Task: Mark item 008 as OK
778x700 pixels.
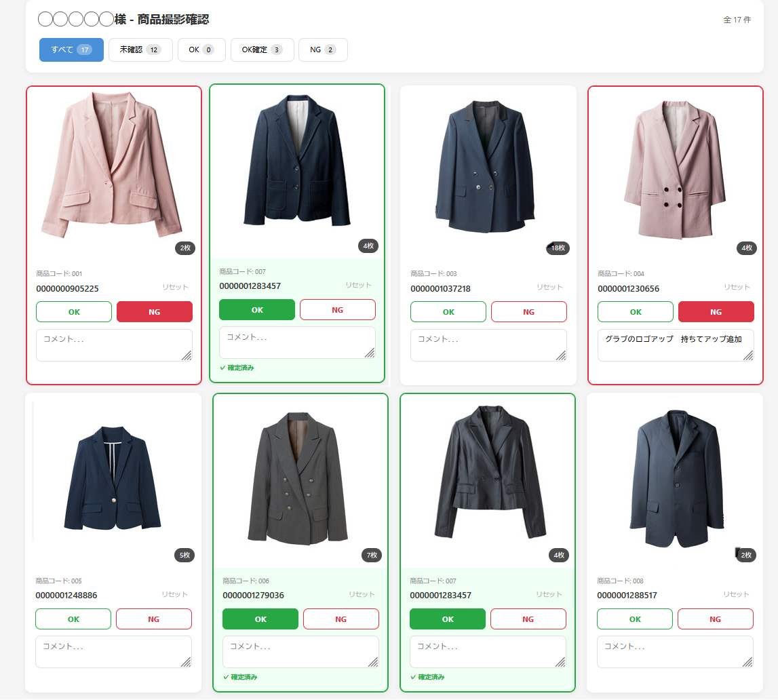Action: pyautogui.click(x=635, y=619)
